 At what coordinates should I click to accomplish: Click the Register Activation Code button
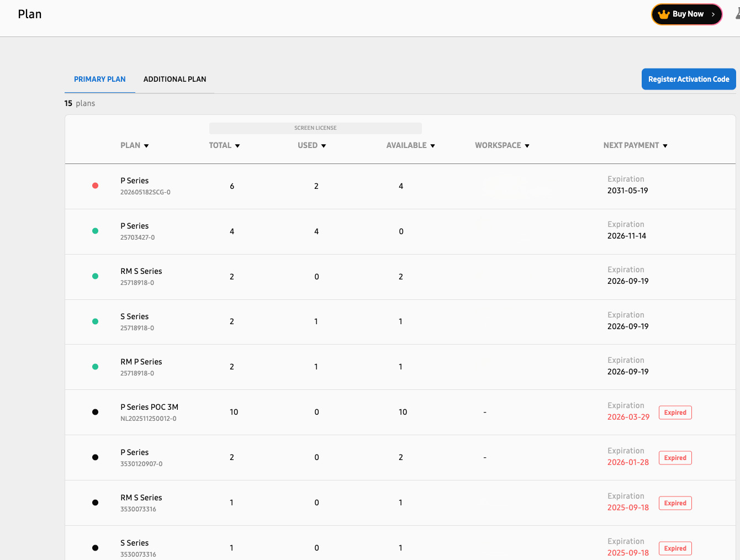click(689, 79)
